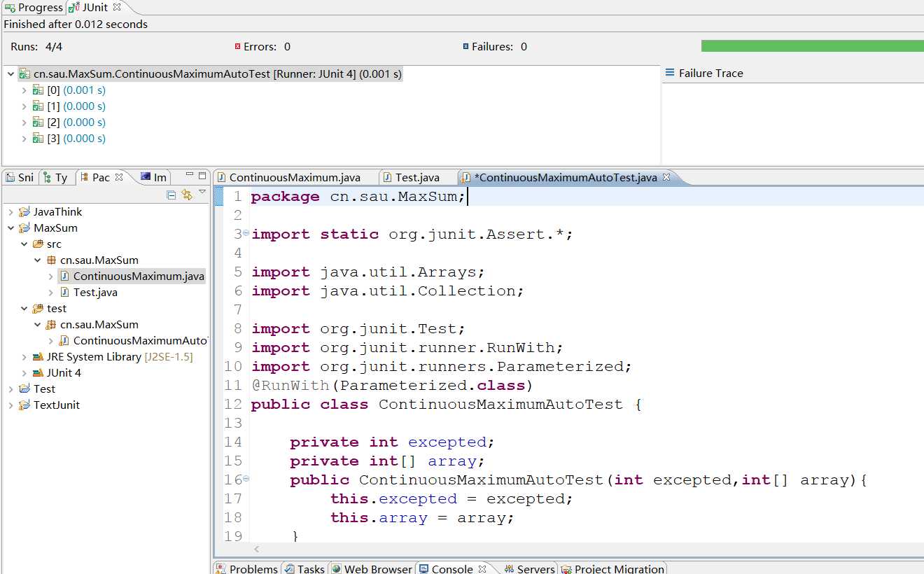Select test case [2] (0.000 s)
This screenshot has width=924, height=574.
pos(69,122)
